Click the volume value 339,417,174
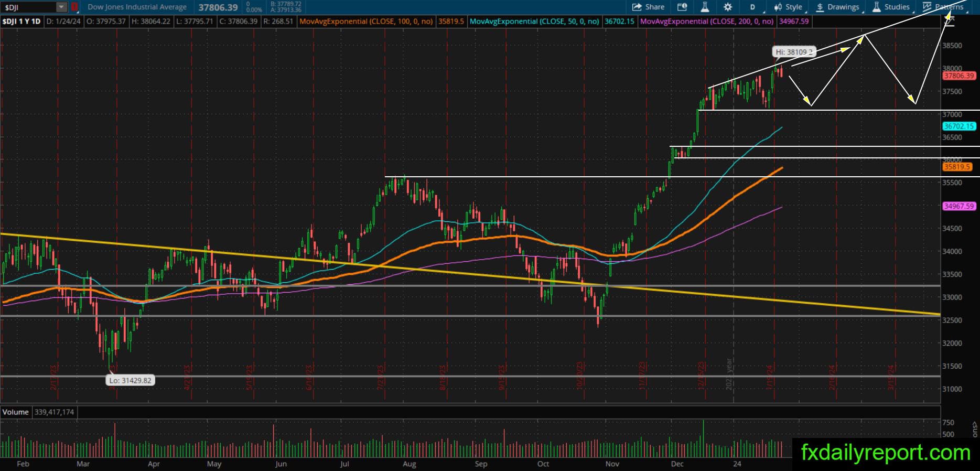The image size is (980, 471). pos(55,412)
